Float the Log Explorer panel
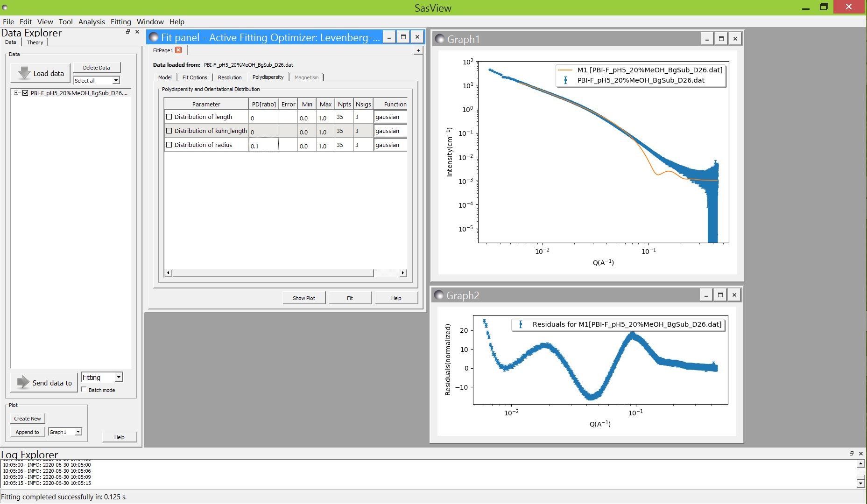The image size is (867, 504). (851, 453)
